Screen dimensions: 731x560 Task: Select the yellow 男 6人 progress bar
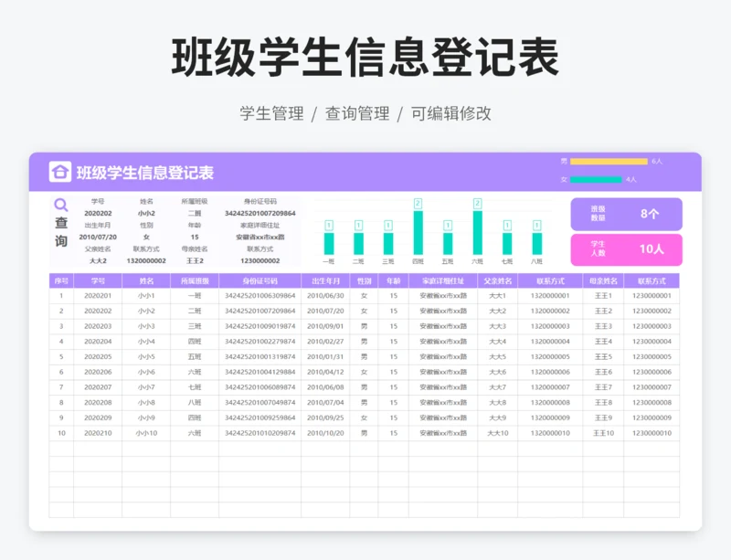pos(609,162)
